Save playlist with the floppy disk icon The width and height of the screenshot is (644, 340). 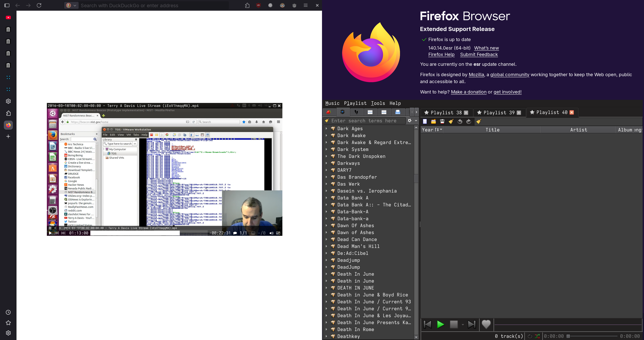pos(442,121)
